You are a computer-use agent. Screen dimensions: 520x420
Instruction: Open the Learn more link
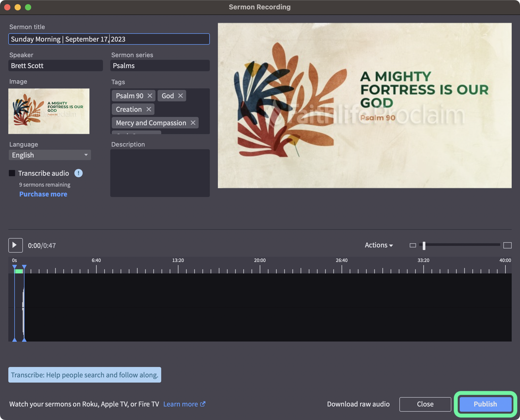[184, 404]
